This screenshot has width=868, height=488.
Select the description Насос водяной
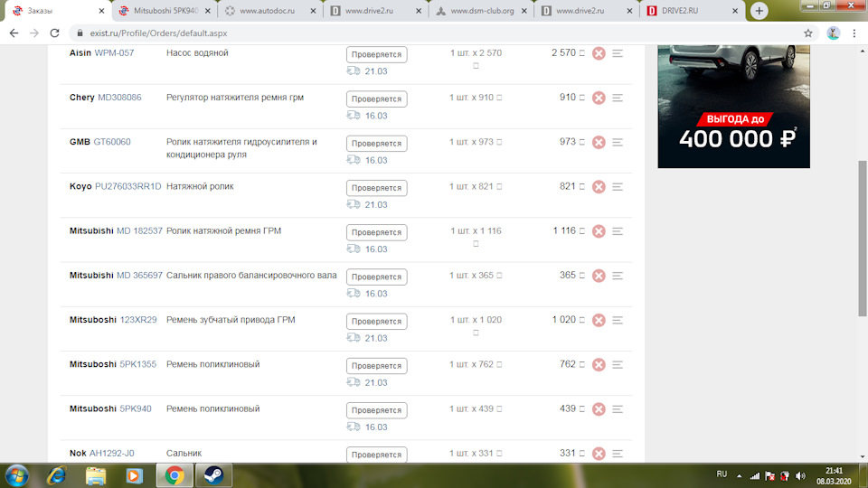point(197,53)
